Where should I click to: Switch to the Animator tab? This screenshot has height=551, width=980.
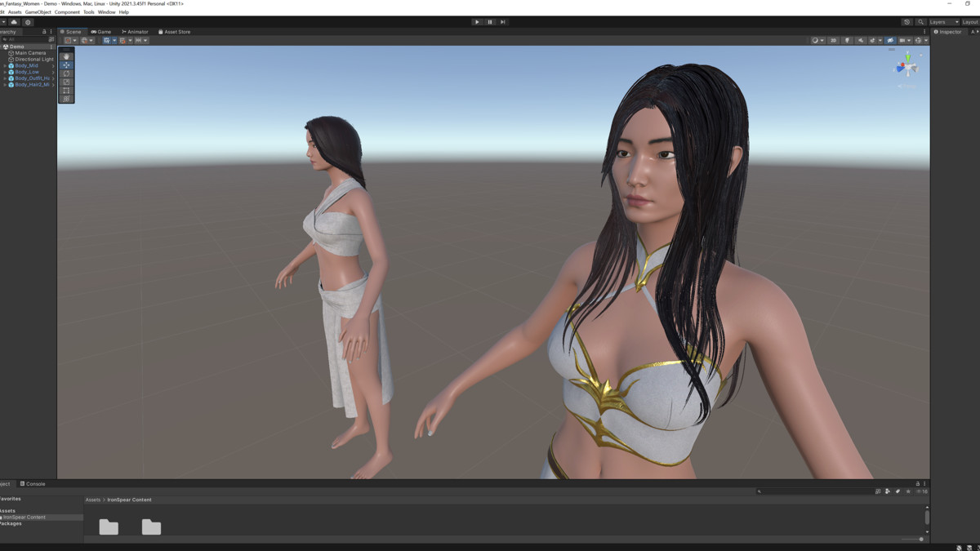pyautogui.click(x=135, y=32)
